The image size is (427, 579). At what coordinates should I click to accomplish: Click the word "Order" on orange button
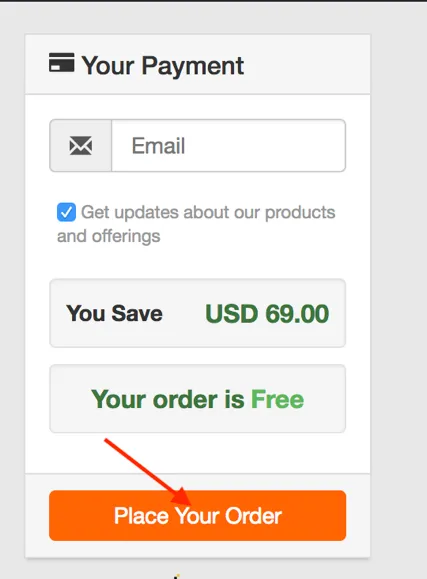pos(253,516)
